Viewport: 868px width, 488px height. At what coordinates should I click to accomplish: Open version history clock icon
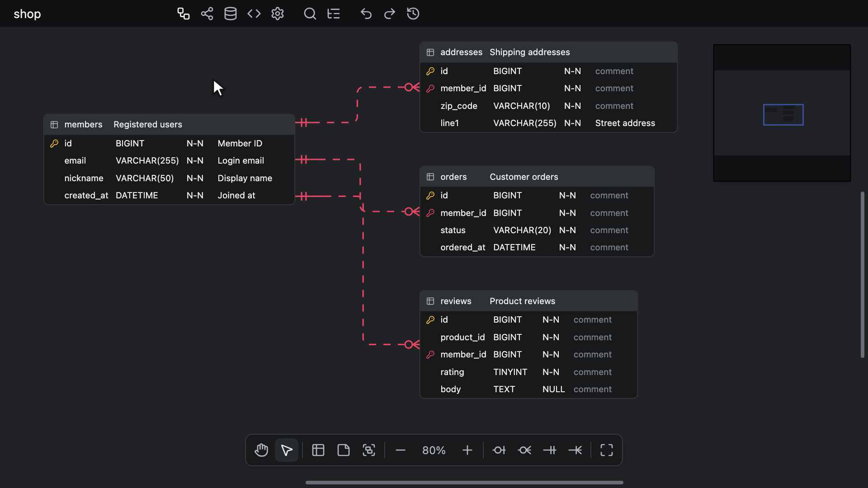click(413, 14)
